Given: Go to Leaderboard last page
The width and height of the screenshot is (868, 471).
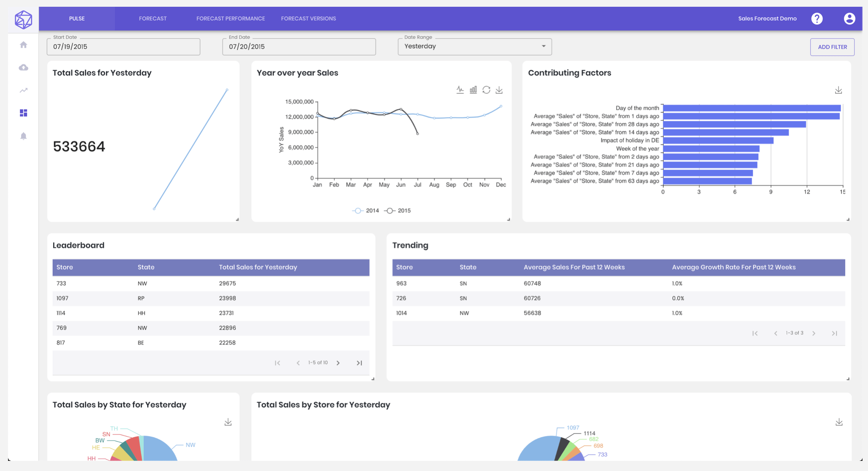Looking at the screenshot, I should click(359, 363).
